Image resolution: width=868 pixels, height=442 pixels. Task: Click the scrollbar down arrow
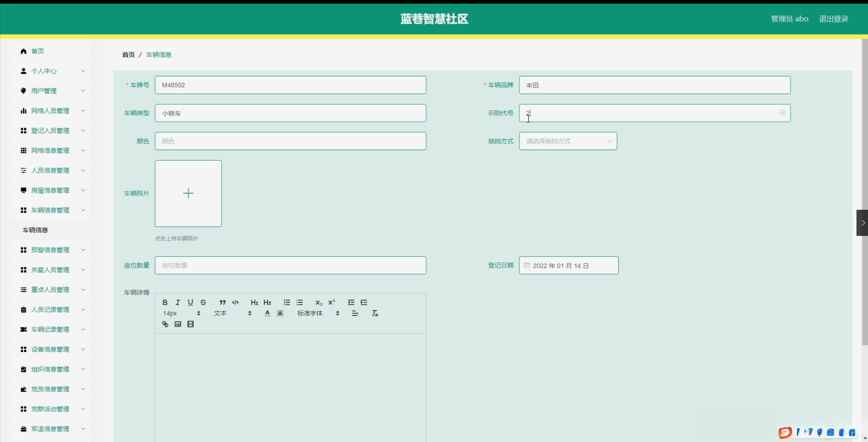865,438
